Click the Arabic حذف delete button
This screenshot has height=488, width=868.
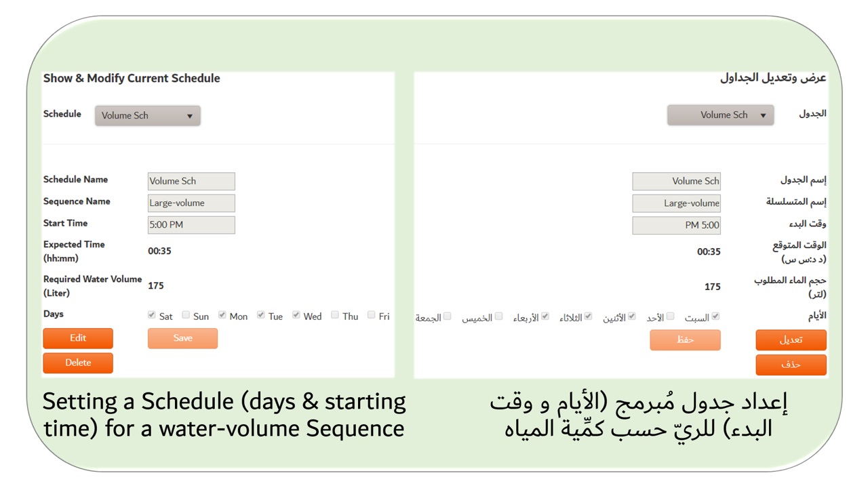791,365
